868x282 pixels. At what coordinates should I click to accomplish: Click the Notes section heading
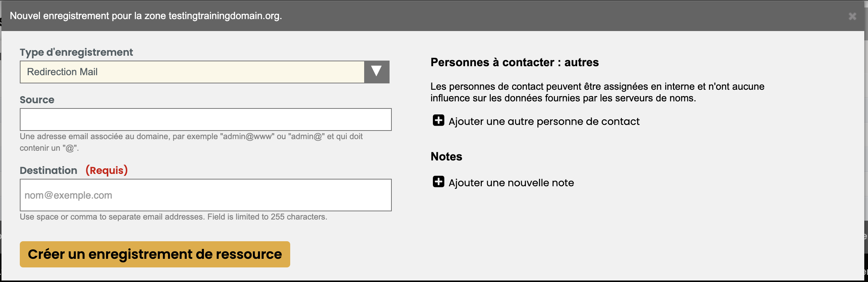point(446,156)
